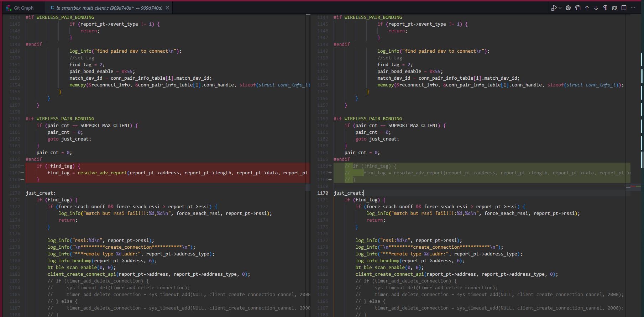Select the le_smartbox_multi_client.c diff tab
This screenshot has width=644, height=317.
pyautogui.click(x=109, y=8)
